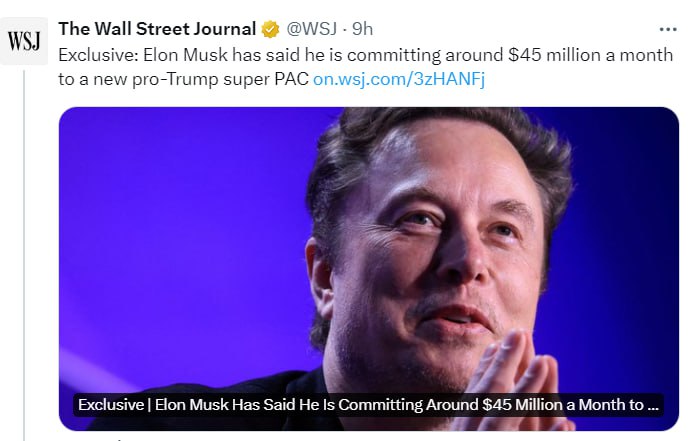Click "The Wall Street Journal" display name
This screenshot has width=691, height=441.
point(157,28)
